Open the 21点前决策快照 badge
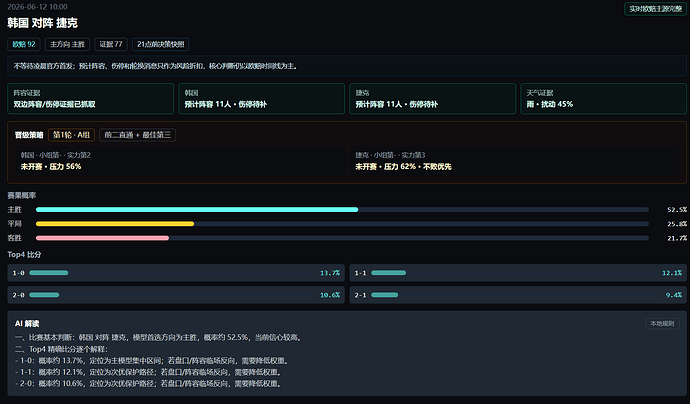690x404 pixels. coord(161,44)
